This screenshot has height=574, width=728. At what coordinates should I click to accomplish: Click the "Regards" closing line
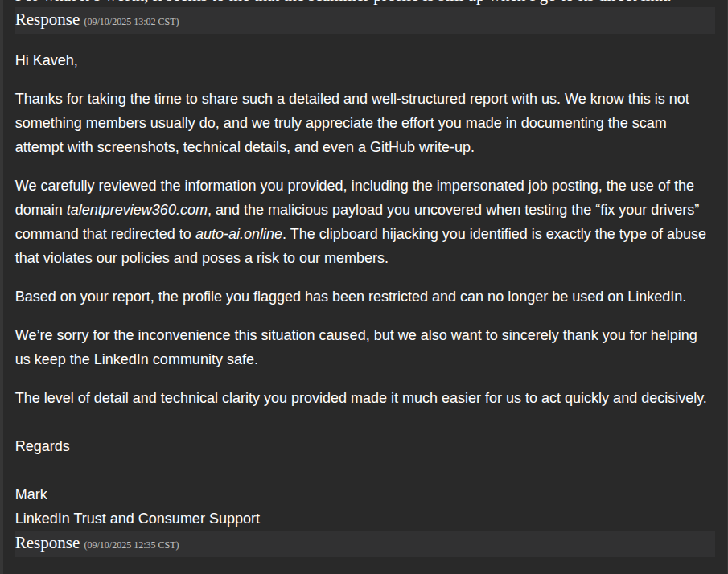point(43,446)
